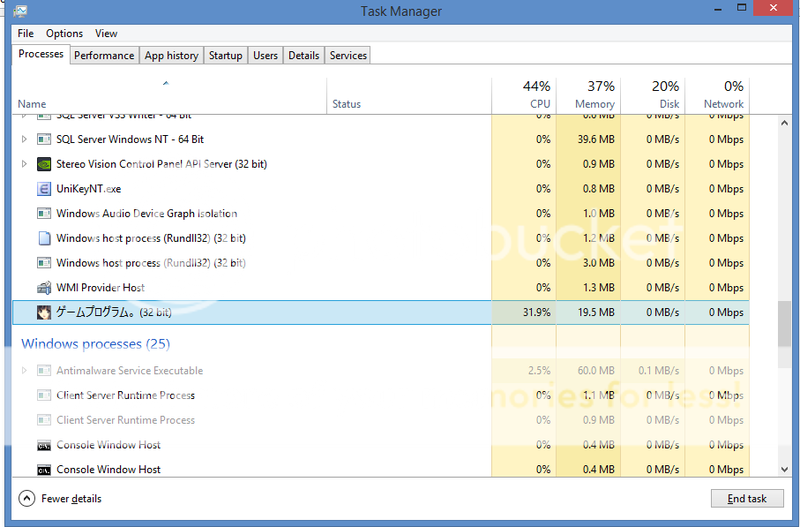The image size is (800, 527).
Task: Expand the Stereo Vision Control Panel entry
Action: coord(25,164)
